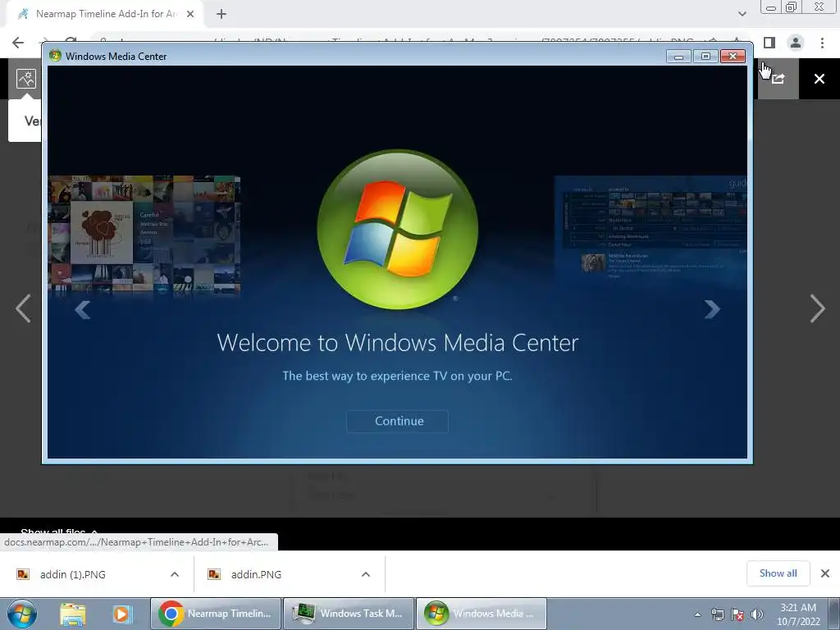The width and height of the screenshot is (840, 630).
Task: Show next image in browser viewer
Action: [x=817, y=308]
